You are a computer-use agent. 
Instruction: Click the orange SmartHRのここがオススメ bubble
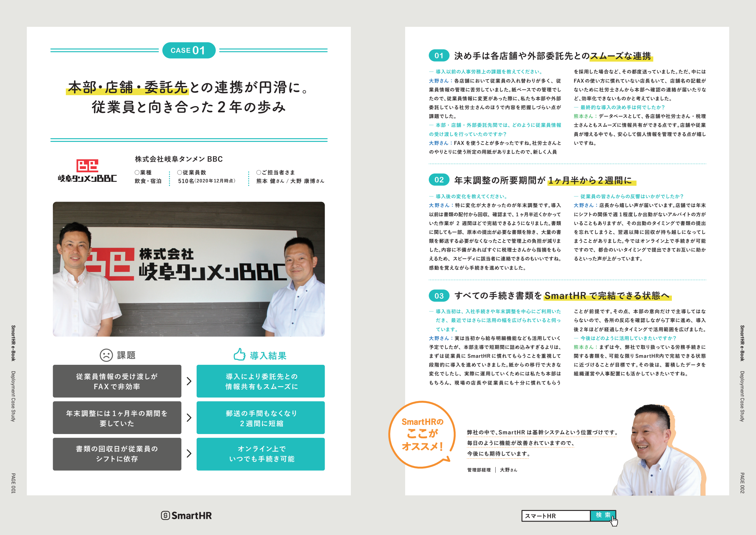(x=422, y=434)
